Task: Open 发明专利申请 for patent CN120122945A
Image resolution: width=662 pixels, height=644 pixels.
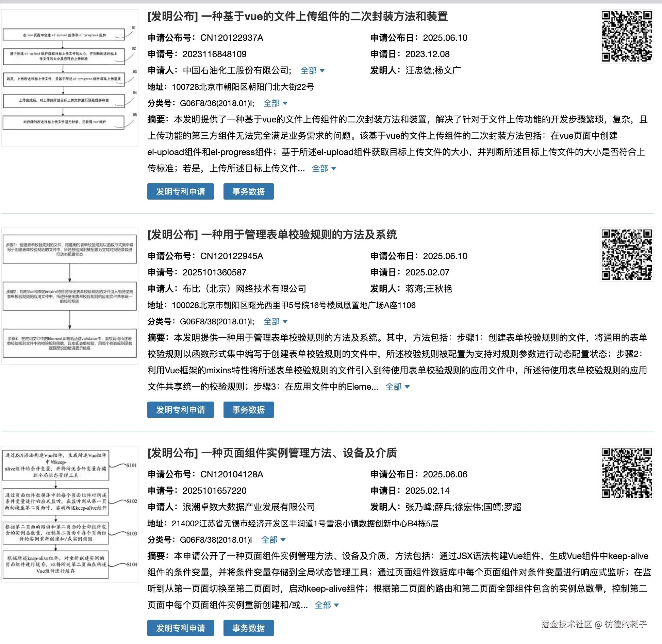Action: point(180,410)
